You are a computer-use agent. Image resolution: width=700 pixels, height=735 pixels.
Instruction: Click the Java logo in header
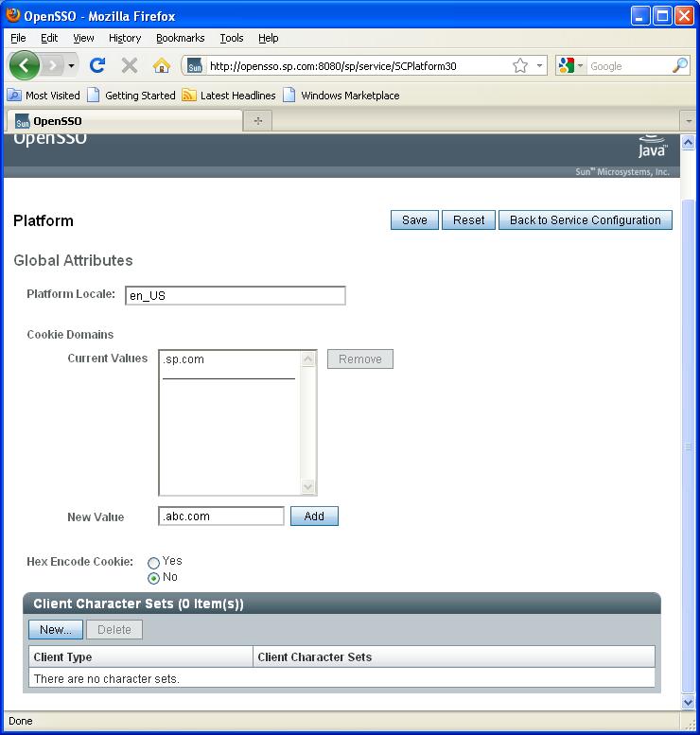[x=652, y=147]
